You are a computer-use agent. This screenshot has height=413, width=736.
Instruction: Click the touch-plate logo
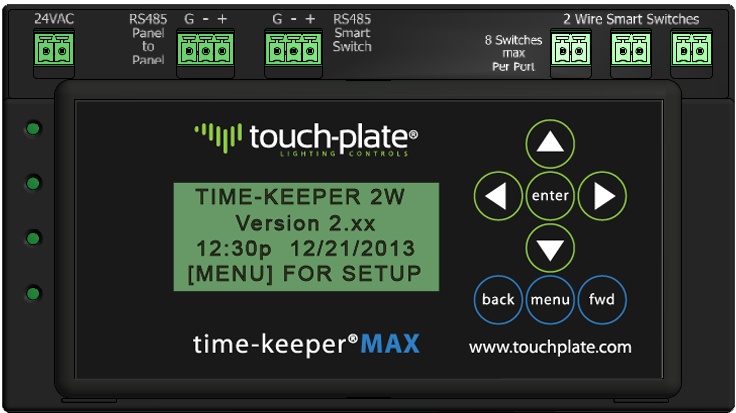pyautogui.click(x=306, y=139)
